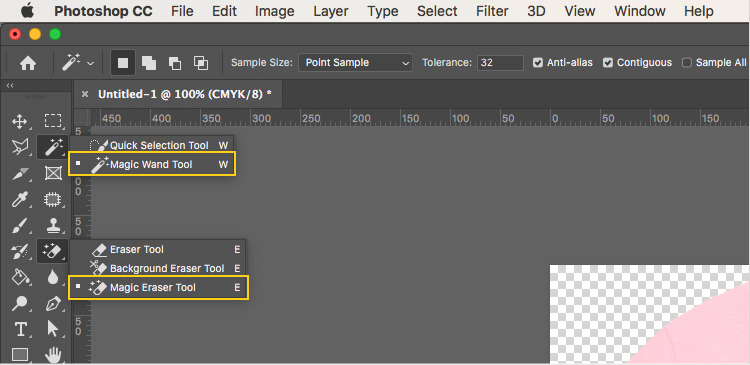Image resolution: width=750 pixels, height=365 pixels.
Task: Click the Add to selection button
Action: point(149,63)
